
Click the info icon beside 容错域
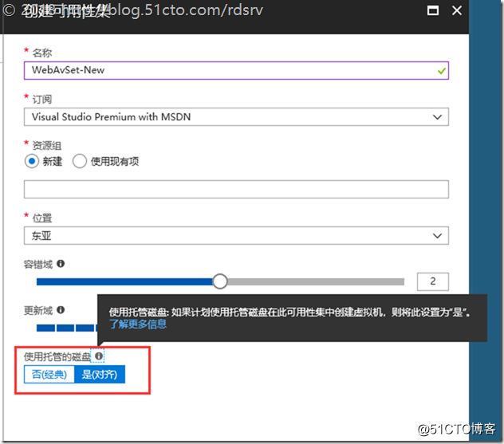[x=61, y=264]
